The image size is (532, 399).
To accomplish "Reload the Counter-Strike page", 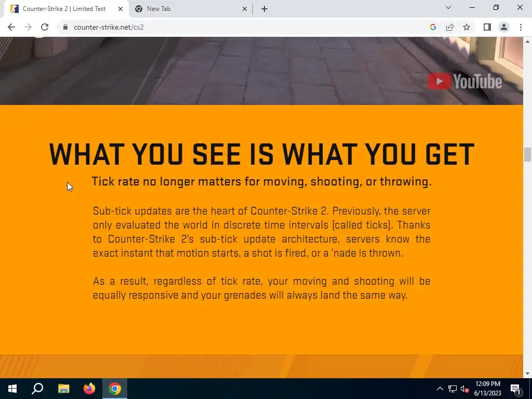I will pyautogui.click(x=45, y=27).
